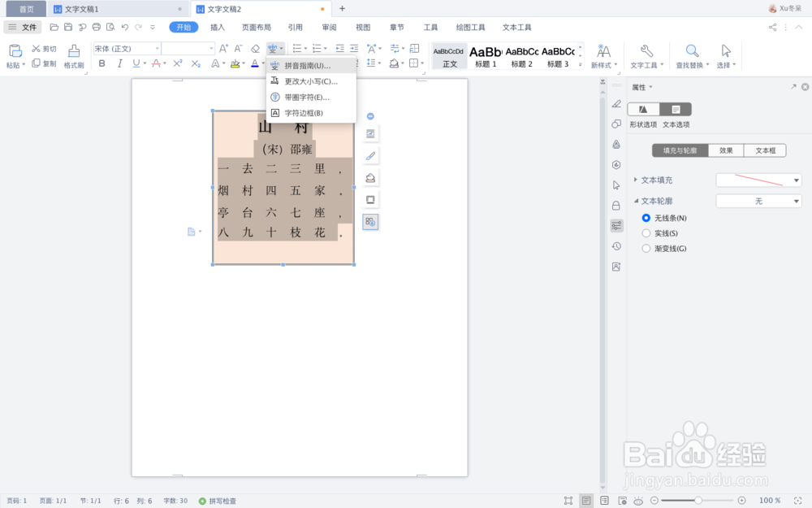812x508 pixels.
Task: Clear formatting with the eraser icon
Action: tap(255, 49)
